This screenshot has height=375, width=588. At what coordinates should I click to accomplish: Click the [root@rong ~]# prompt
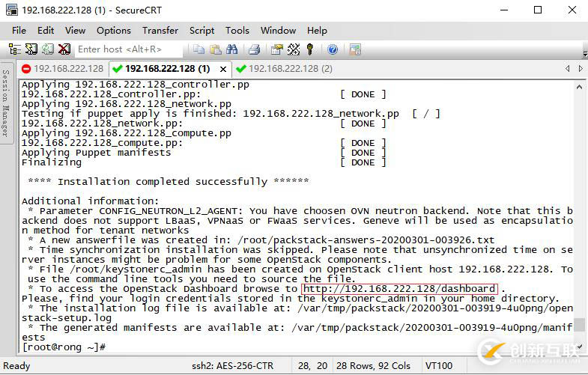point(64,347)
